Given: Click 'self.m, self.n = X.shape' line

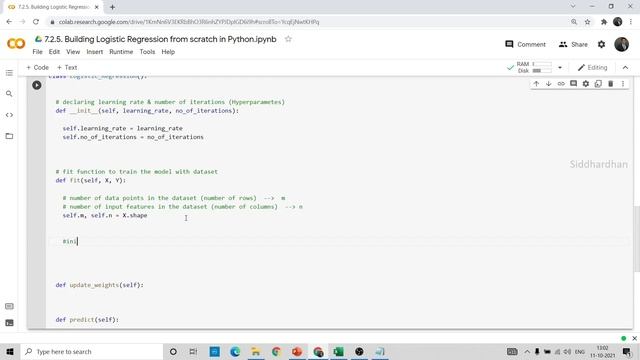Looking at the screenshot, I should coord(105,215).
